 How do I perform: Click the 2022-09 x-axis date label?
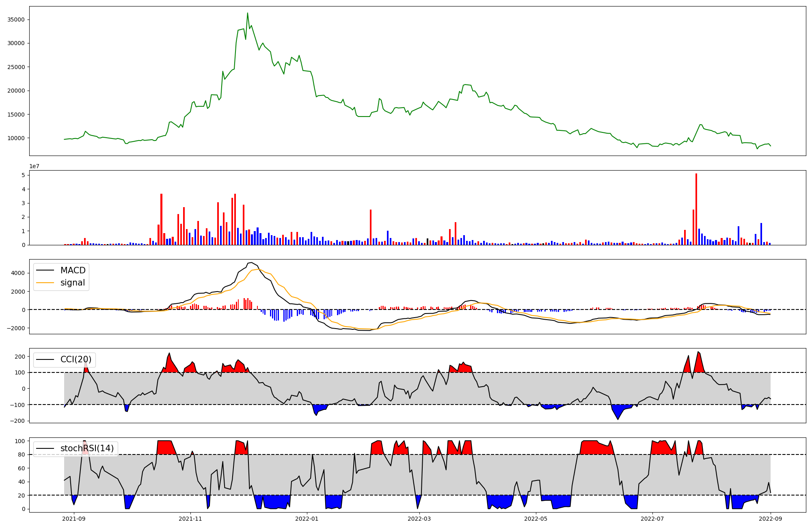tap(771, 519)
